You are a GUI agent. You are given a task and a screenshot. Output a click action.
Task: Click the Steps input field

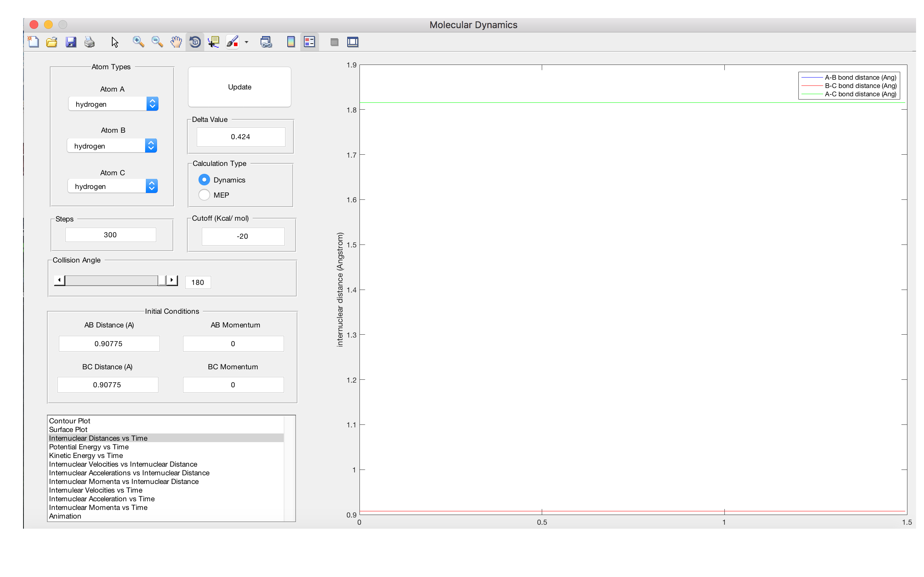(110, 235)
